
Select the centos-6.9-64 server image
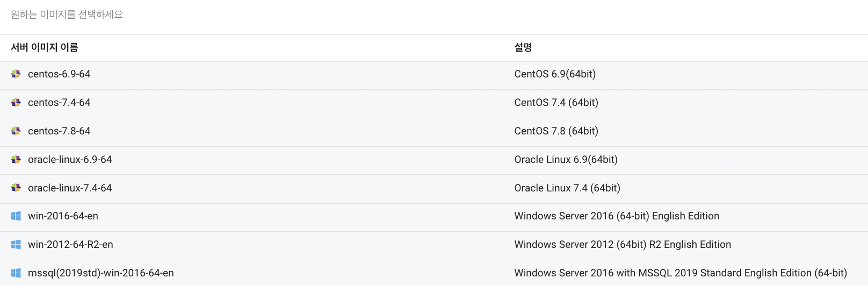(x=59, y=74)
